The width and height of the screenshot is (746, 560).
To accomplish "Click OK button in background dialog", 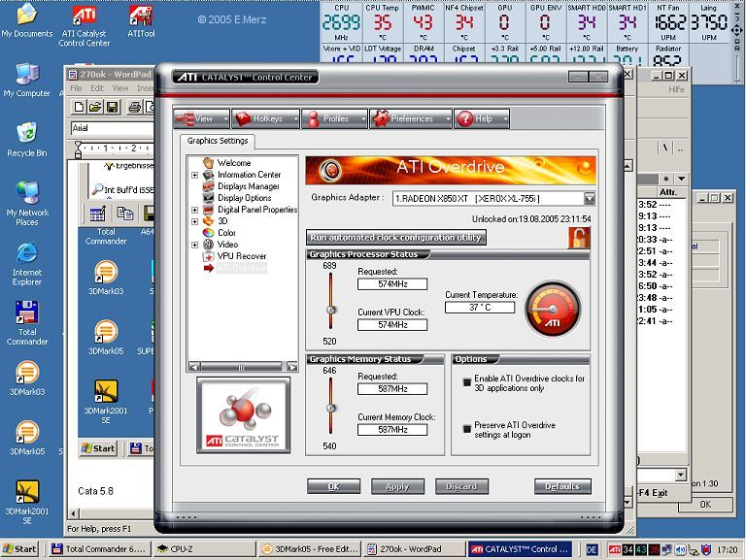I will pyautogui.click(x=705, y=505).
